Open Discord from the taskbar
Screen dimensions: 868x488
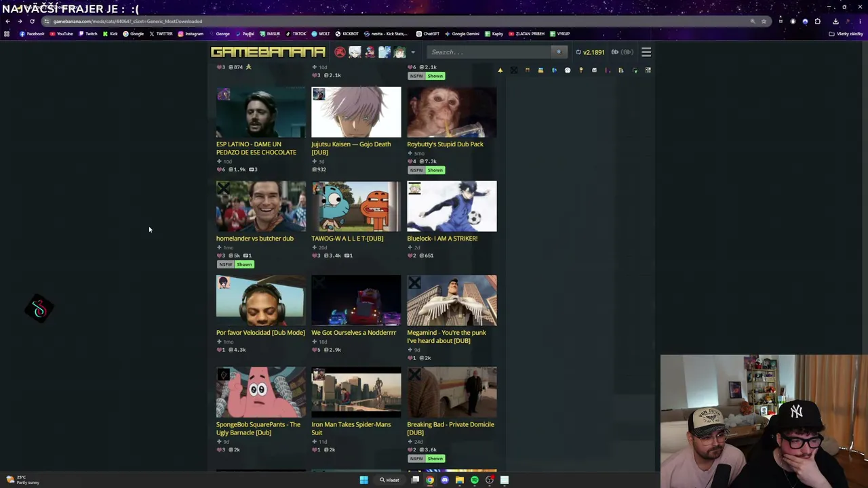pyautogui.click(x=445, y=480)
